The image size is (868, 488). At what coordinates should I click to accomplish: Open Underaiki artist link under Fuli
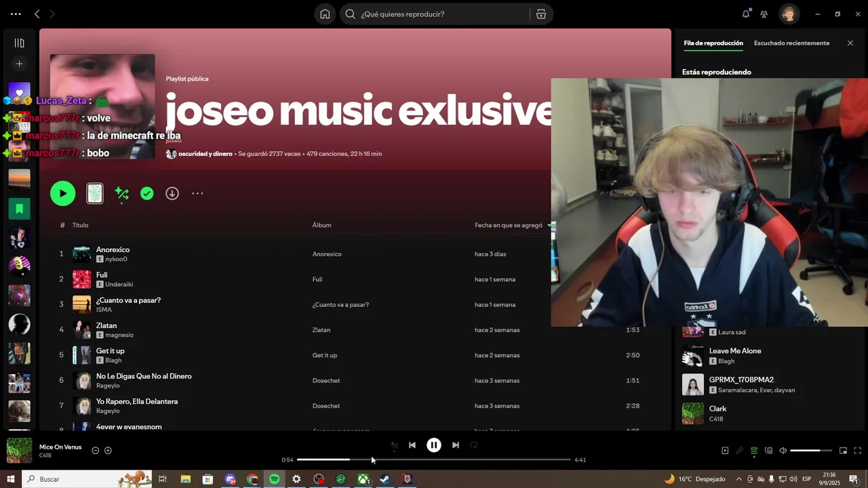[x=119, y=285]
